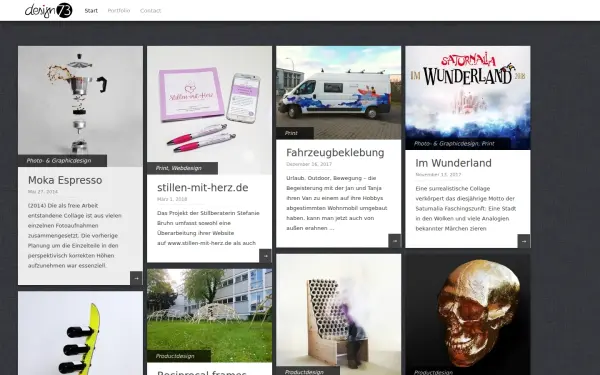Click the yellow skateboard rack image
Viewport: 600px width, 375px height.
click(80, 333)
